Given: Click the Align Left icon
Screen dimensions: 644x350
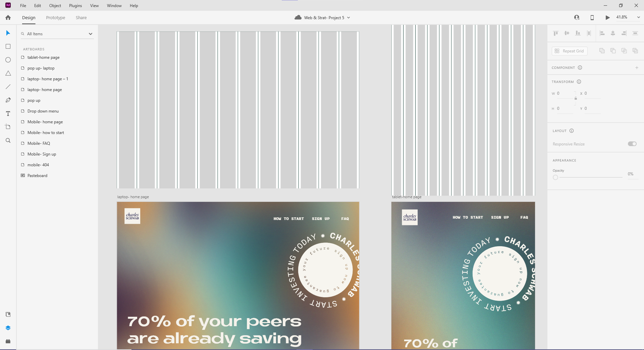Looking at the screenshot, I should [x=602, y=33].
